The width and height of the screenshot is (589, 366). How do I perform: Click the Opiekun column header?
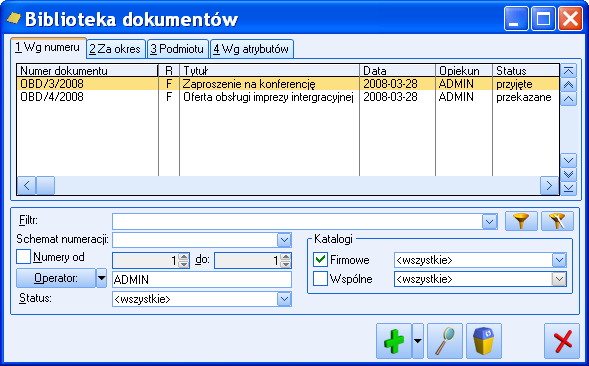464,71
